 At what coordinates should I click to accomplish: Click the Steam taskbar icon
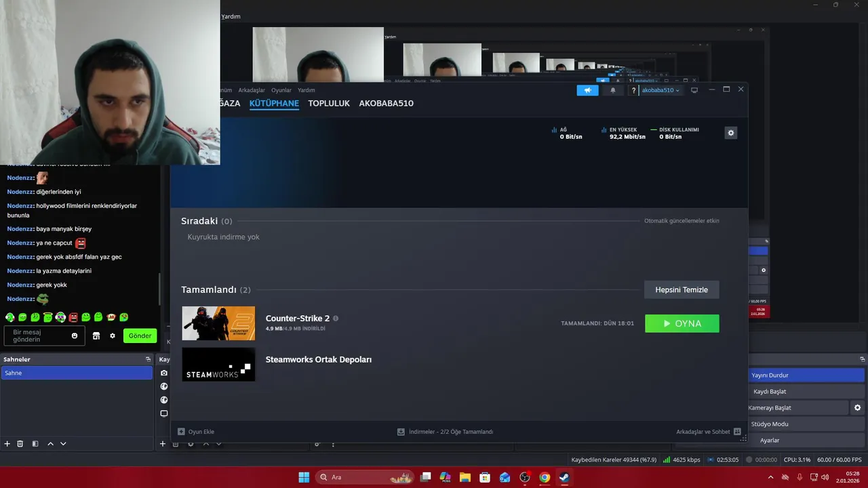point(564,477)
